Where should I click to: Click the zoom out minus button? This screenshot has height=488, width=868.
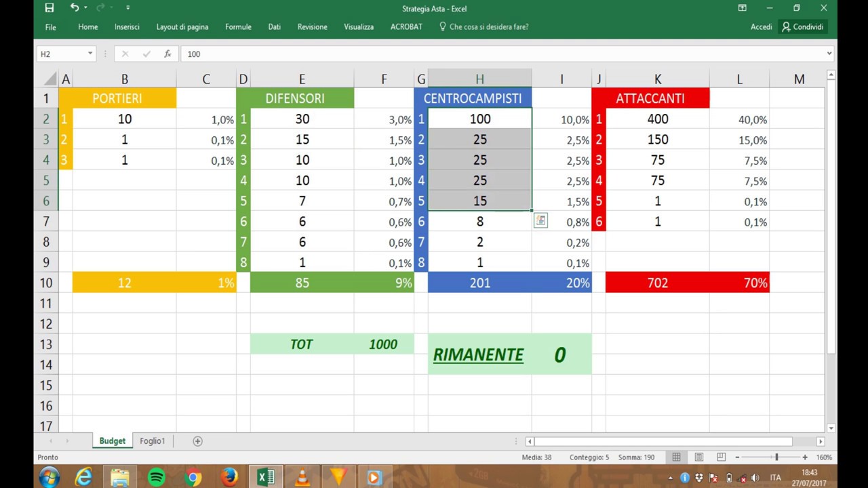pyautogui.click(x=737, y=457)
